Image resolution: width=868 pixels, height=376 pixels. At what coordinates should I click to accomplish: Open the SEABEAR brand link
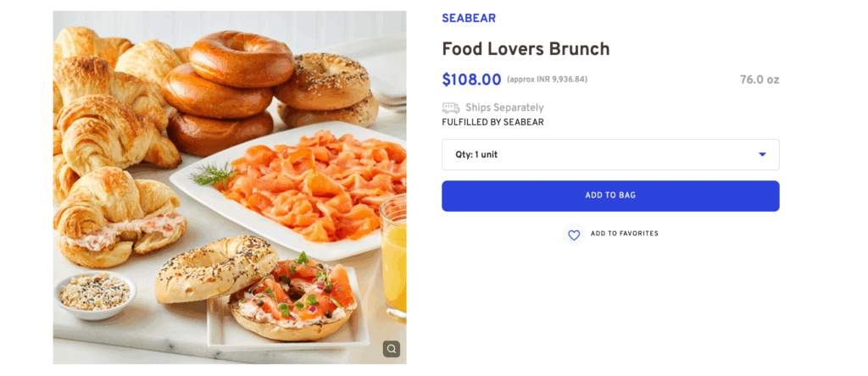(x=469, y=18)
